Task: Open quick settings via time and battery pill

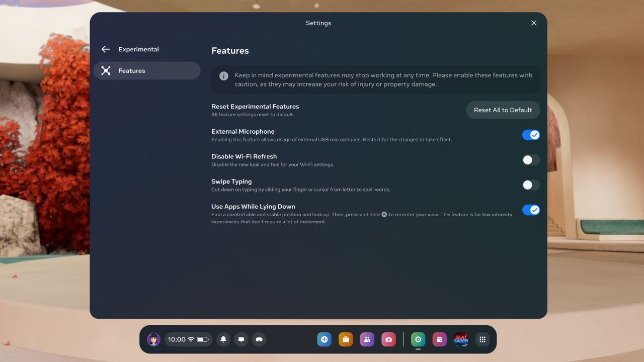Action: [188, 339]
